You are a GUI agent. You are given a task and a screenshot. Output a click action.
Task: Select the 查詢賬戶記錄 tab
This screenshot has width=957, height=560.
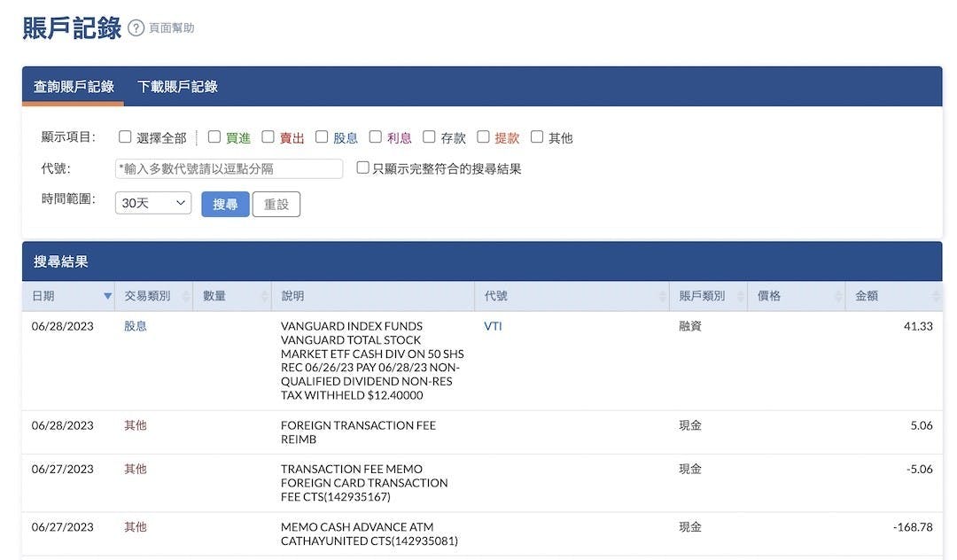[74, 87]
